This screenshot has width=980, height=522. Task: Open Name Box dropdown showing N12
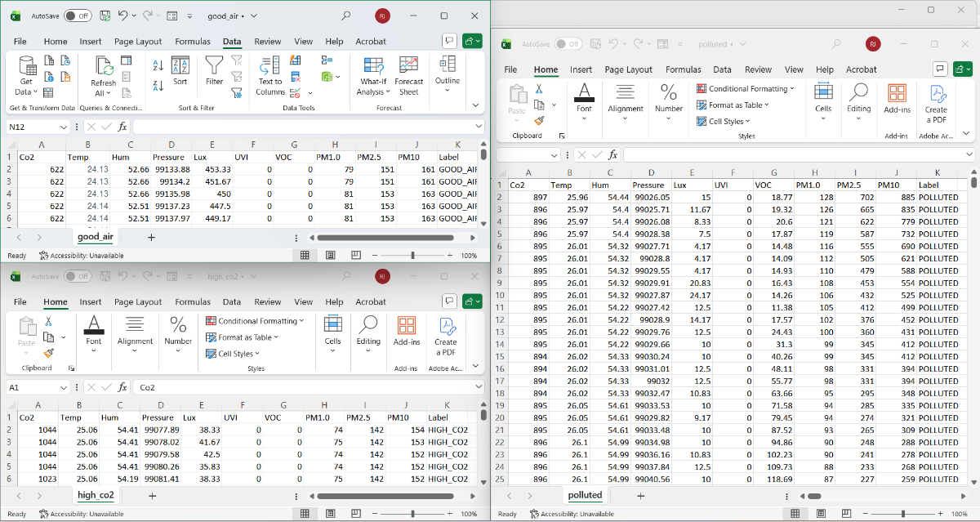pos(64,127)
